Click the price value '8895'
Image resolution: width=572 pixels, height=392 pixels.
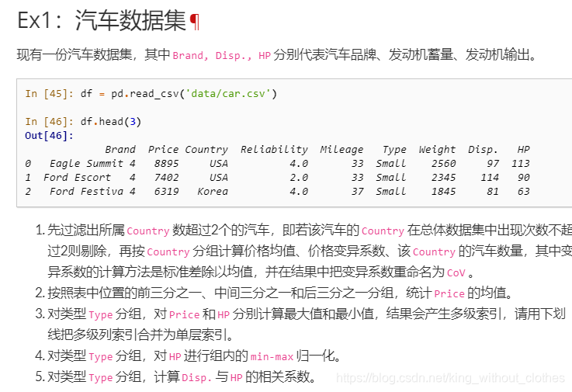(166, 164)
